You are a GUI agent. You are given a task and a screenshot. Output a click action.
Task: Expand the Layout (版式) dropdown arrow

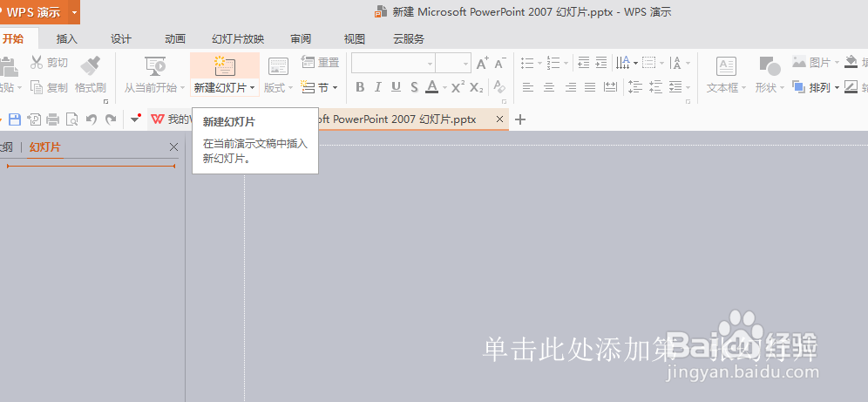(290, 88)
